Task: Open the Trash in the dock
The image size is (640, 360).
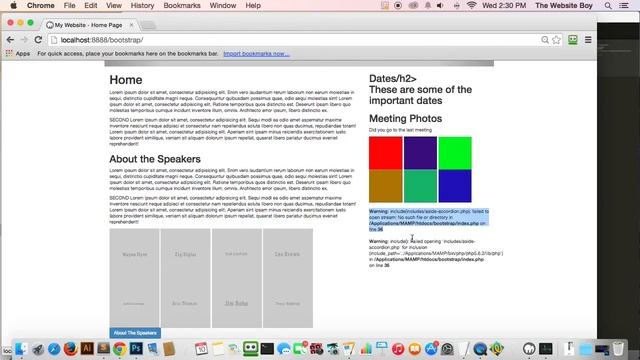Action: [x=618, y=349]
